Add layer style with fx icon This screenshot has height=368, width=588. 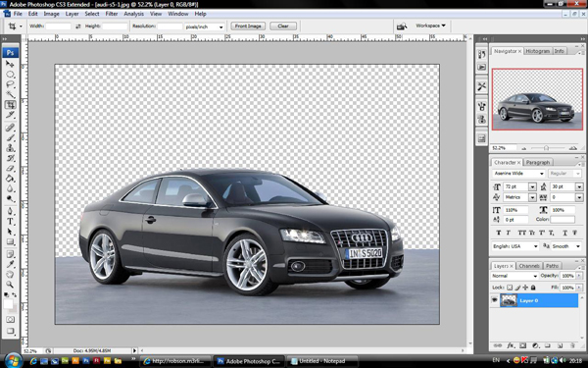click(511, 345)
